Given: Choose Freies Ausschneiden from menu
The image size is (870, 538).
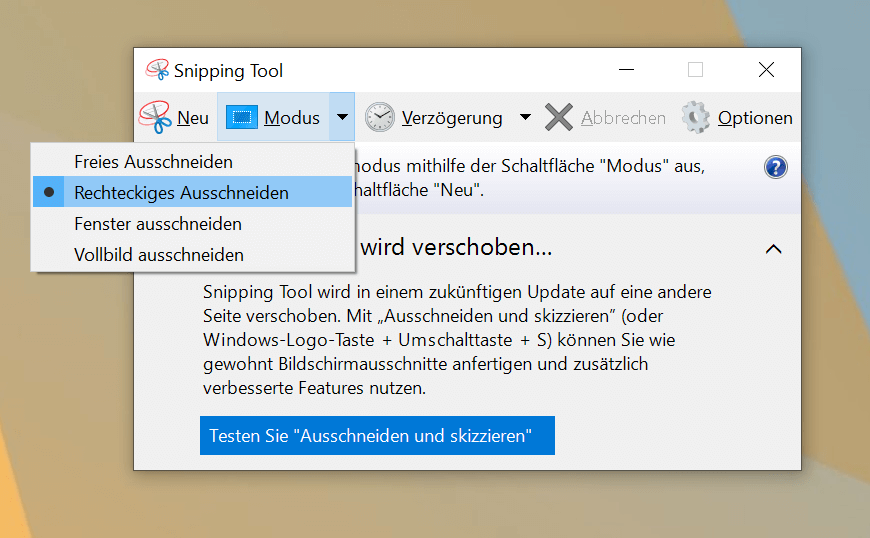Looking at the screenshot, I should (193, 161).
